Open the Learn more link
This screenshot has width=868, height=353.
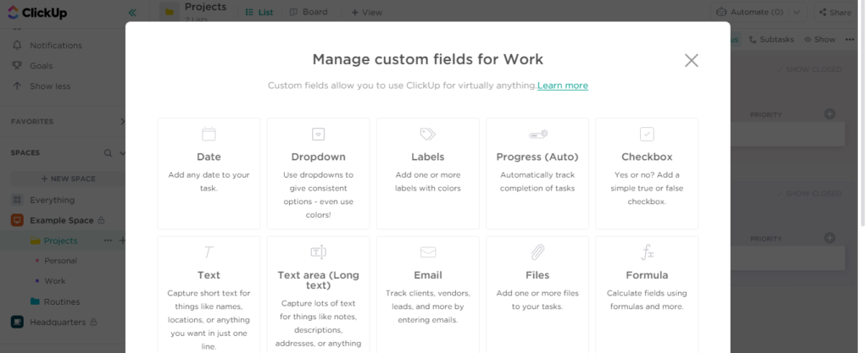563,85
